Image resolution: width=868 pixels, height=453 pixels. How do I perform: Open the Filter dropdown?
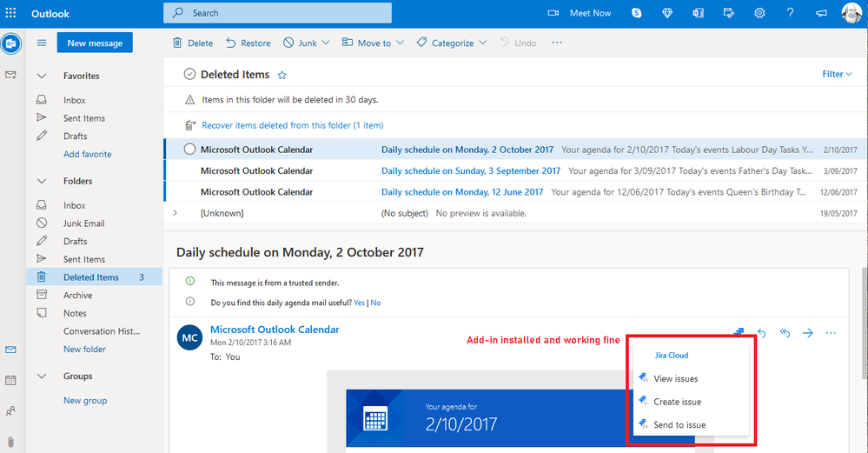(x=837, y=74)
